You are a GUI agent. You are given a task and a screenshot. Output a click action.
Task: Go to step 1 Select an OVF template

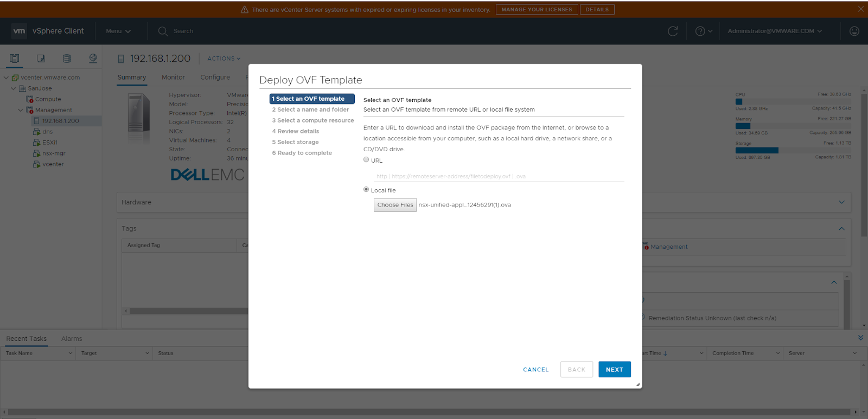pyautogui.click(x=312, y=99)
